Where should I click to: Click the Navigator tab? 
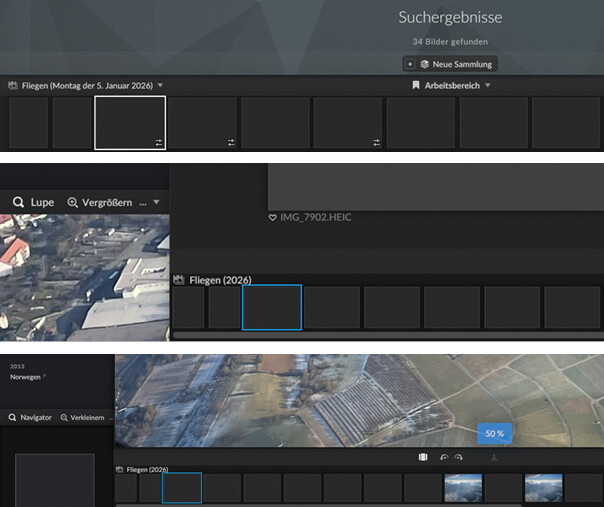29,417
